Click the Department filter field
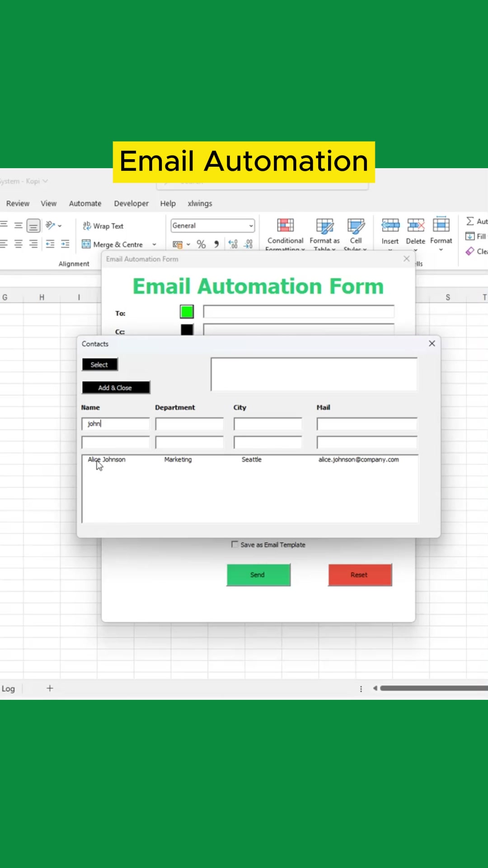Image resolution: width=488 pixels, height=868 pixels. coord(189,424)
